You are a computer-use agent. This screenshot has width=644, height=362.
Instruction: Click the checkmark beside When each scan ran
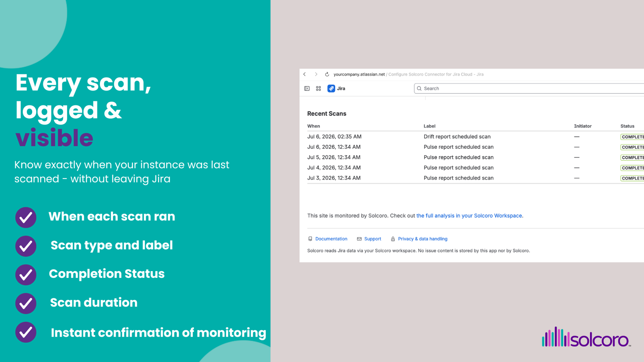click(26, 218)
